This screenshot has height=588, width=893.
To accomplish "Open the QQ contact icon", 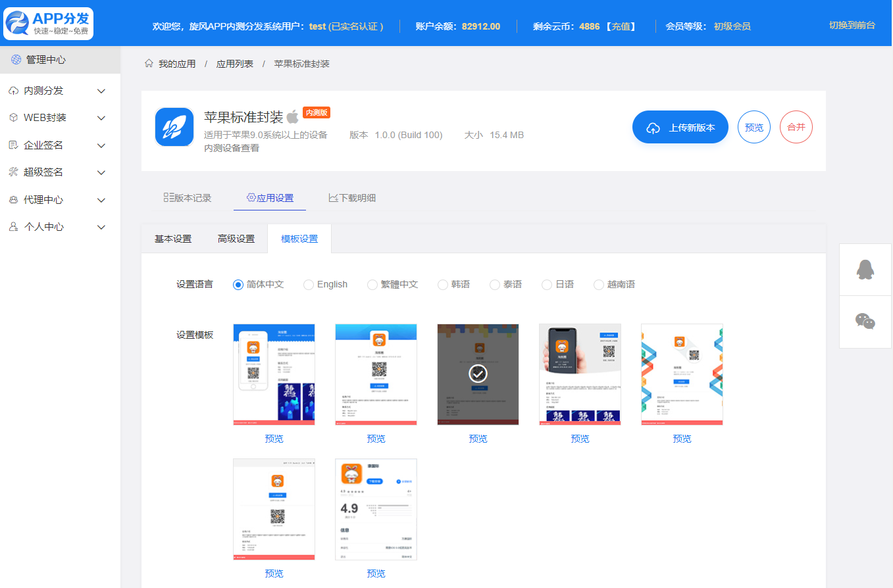I will [x=865, y=269].
